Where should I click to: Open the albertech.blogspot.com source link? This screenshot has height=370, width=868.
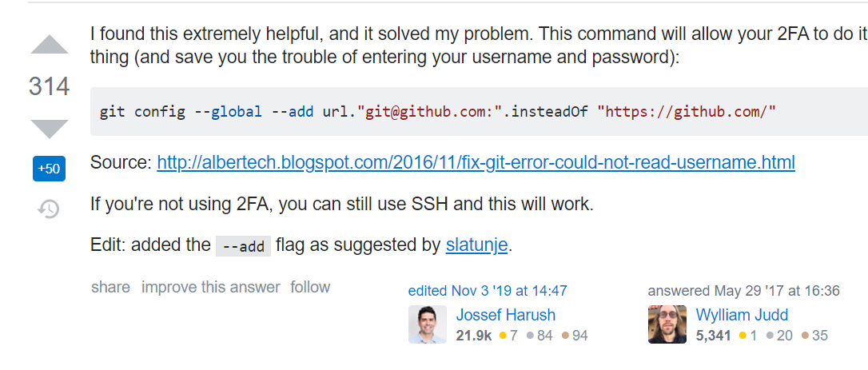(x=476, y=163)
